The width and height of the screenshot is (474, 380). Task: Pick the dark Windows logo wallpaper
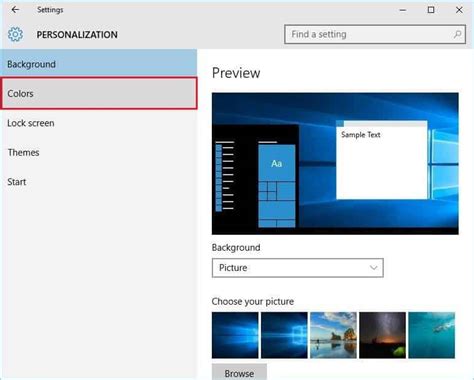284,335
